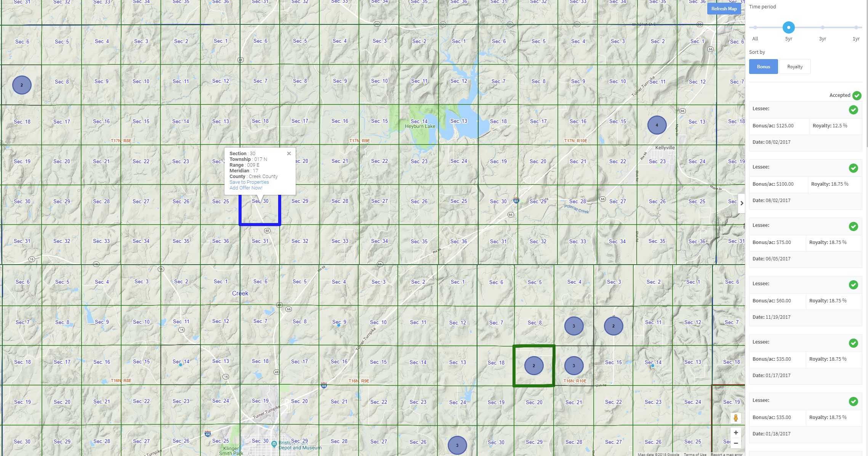
Task: Select the 5yr time period handle
Action: 789,27
